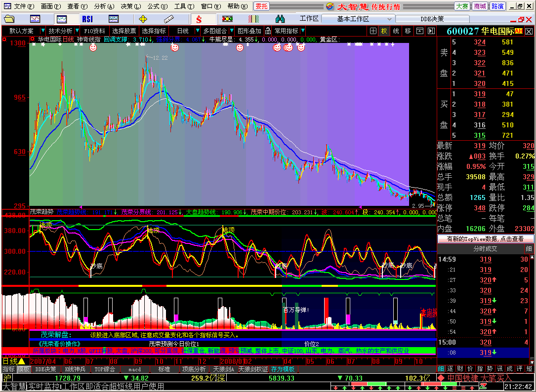Expand the 日线 period dropdown arrow
The width and height of the screenshot is (536, 392).
197,31
